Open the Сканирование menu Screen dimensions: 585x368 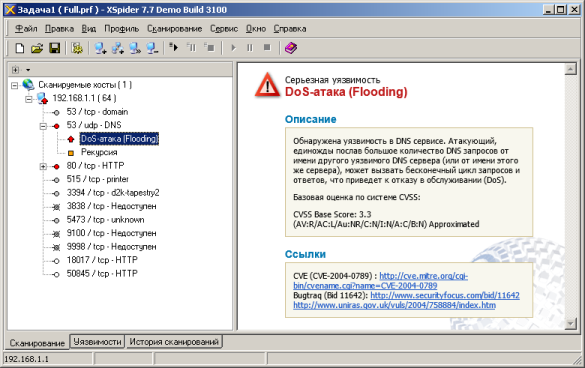(x=175, y=29)
